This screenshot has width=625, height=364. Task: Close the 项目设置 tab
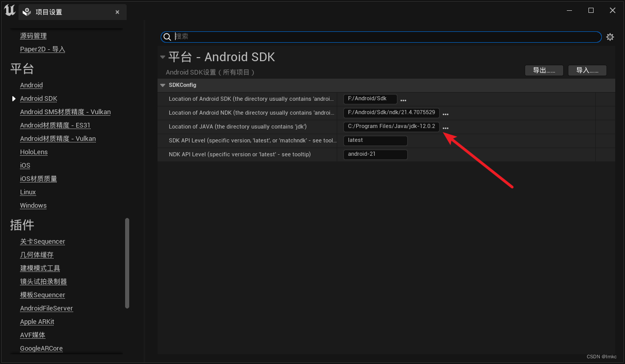pyautogui.click(x=117, y=12)
